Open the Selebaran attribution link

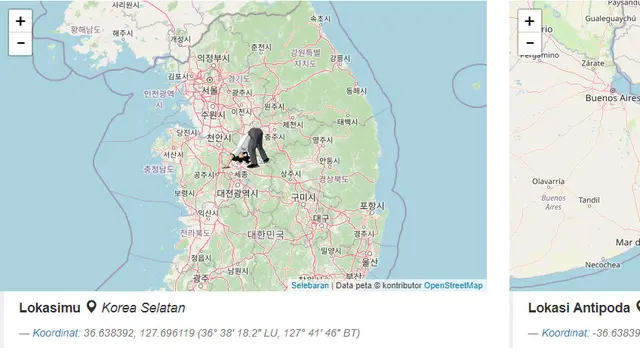click(310, 285)
